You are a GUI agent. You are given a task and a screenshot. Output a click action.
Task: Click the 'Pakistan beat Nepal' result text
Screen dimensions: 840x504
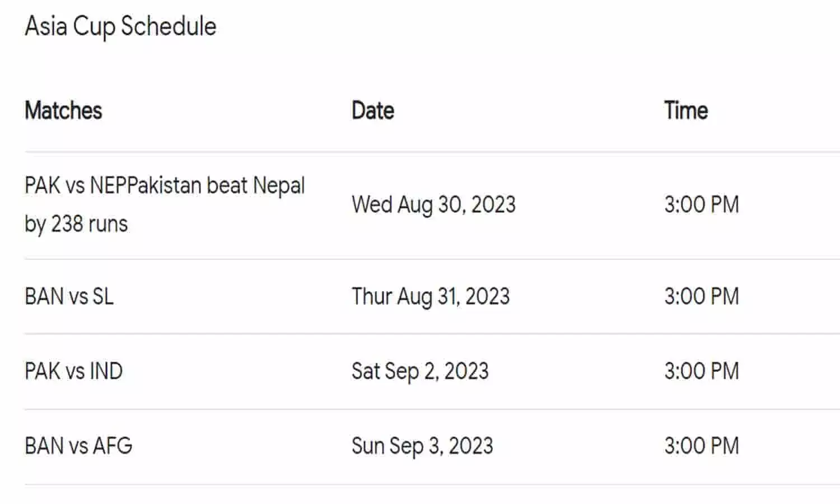tap(216, 185)
